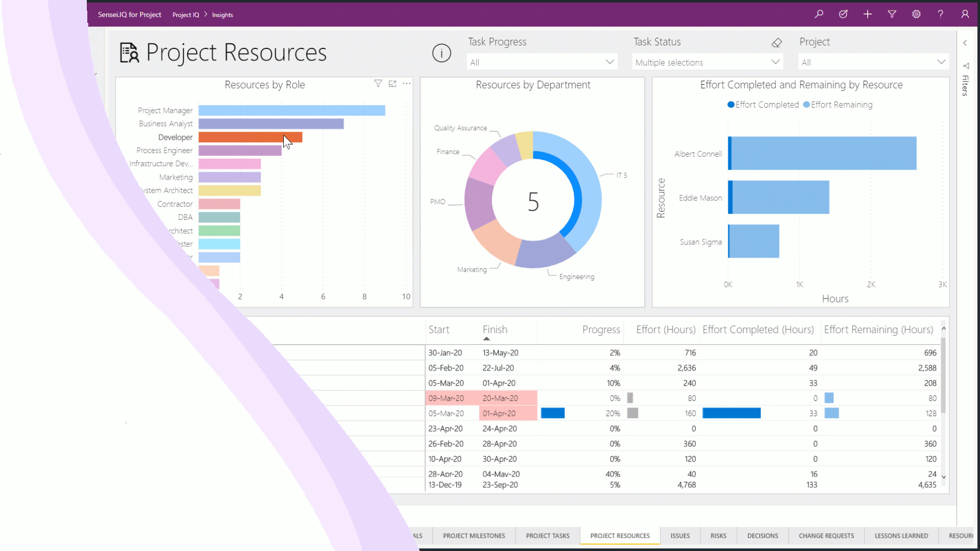The width and height of the screenshot is (980, 551).
Task: Select the Contractor role bar
Action: tap(219, 204)
